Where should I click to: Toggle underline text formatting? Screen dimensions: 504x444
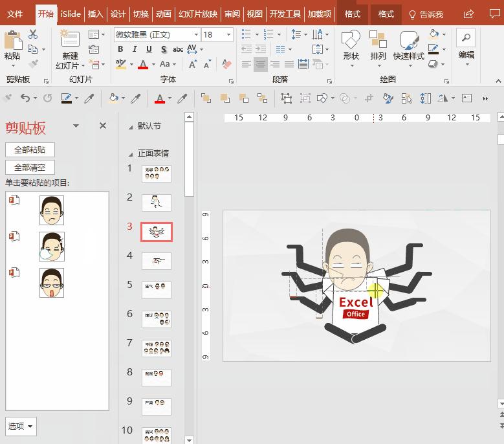(x=149, y=49)
